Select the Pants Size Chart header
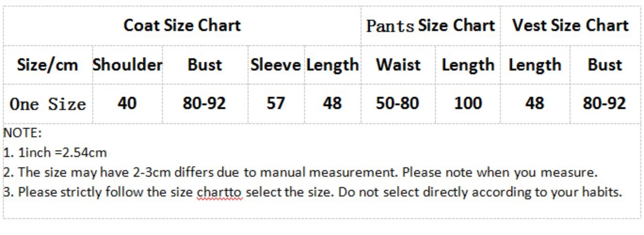Viewport: 644px width, 235px height. point(430,26)
